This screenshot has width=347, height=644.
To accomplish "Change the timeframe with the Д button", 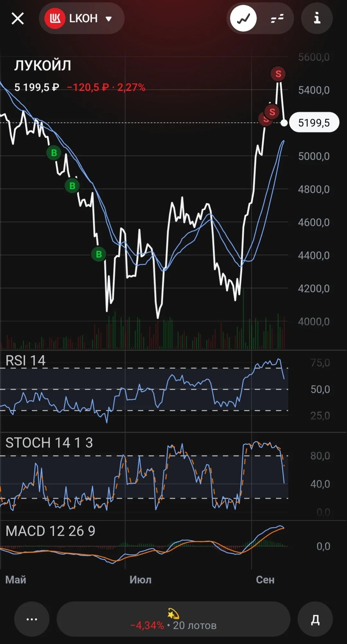I will (x=315, y=619).
